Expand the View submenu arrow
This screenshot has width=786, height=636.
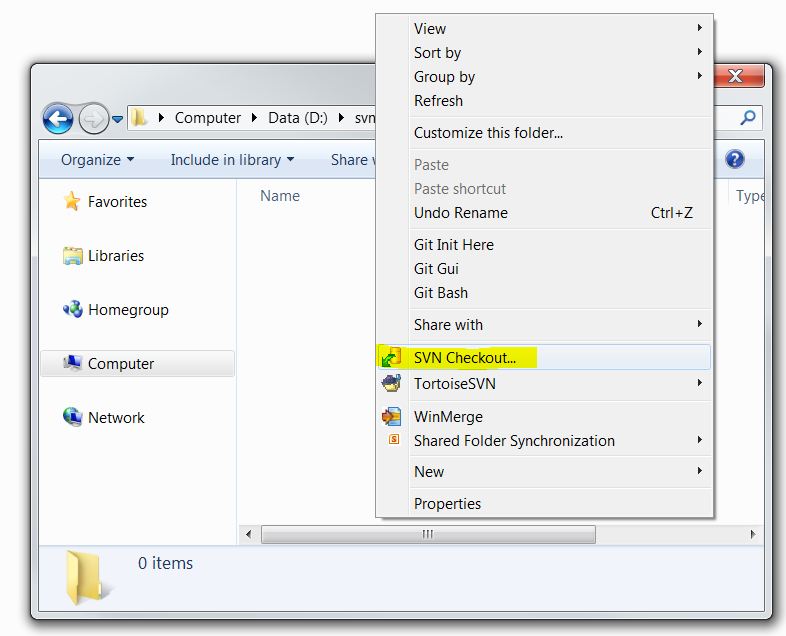(x=700, y=28)
